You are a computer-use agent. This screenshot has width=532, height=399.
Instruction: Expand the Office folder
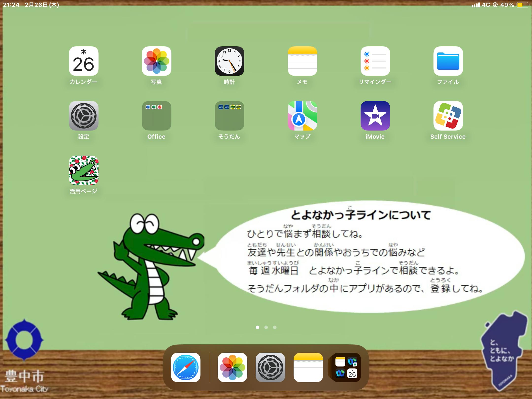[156, 116]
